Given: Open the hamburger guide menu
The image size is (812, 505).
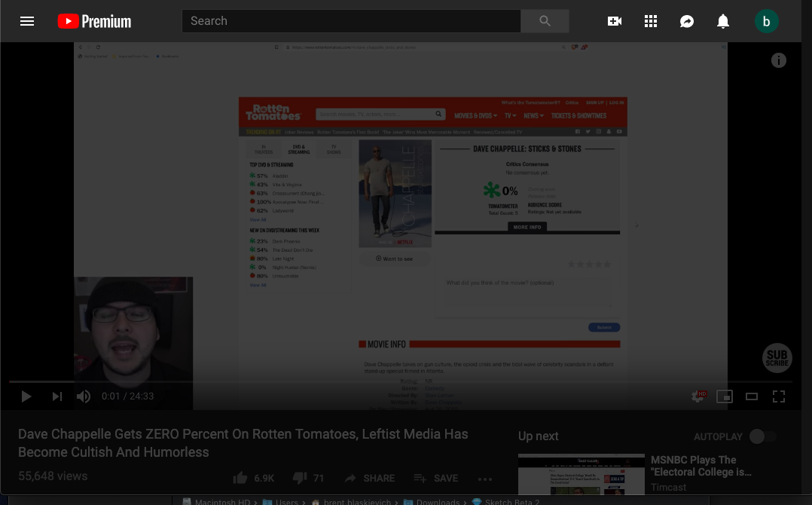Looking at the screenshot, I should 27,21.
